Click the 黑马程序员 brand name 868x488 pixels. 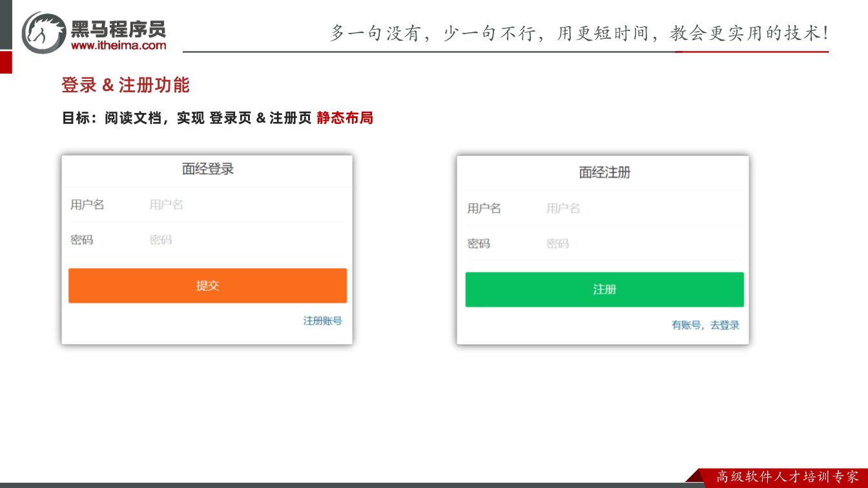tap(118, 28)
